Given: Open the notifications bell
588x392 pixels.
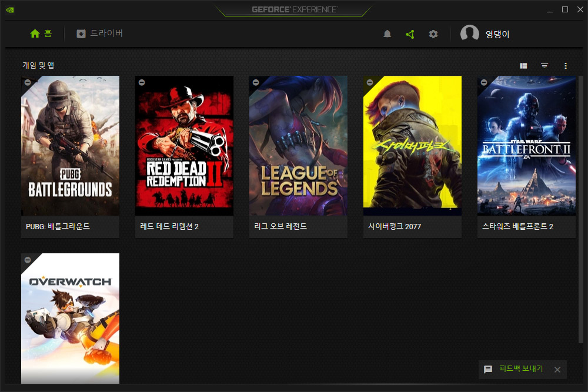Looking at the screenshot, I should click(387, 34).
